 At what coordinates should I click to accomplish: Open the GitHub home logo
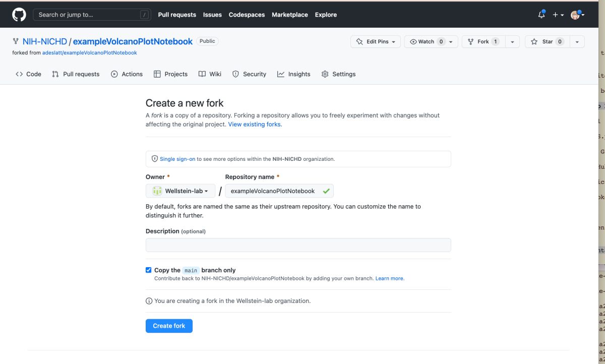coord(19,15)
